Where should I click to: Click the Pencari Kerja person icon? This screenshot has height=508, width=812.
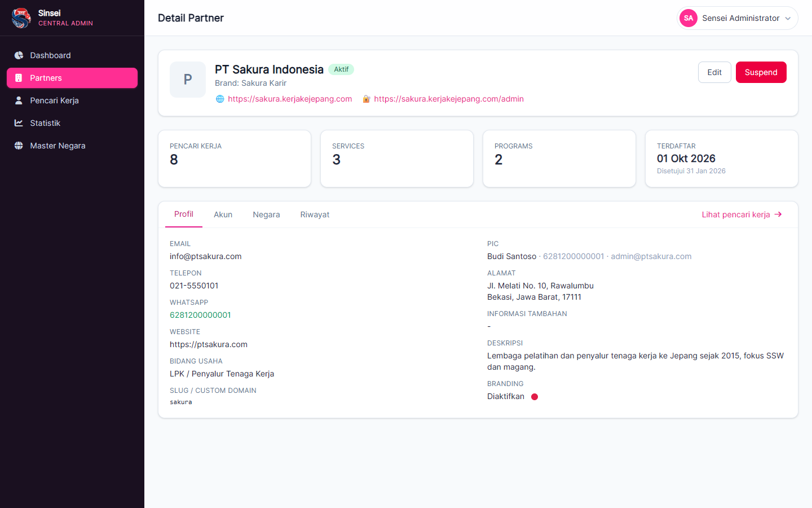[19, 100]
